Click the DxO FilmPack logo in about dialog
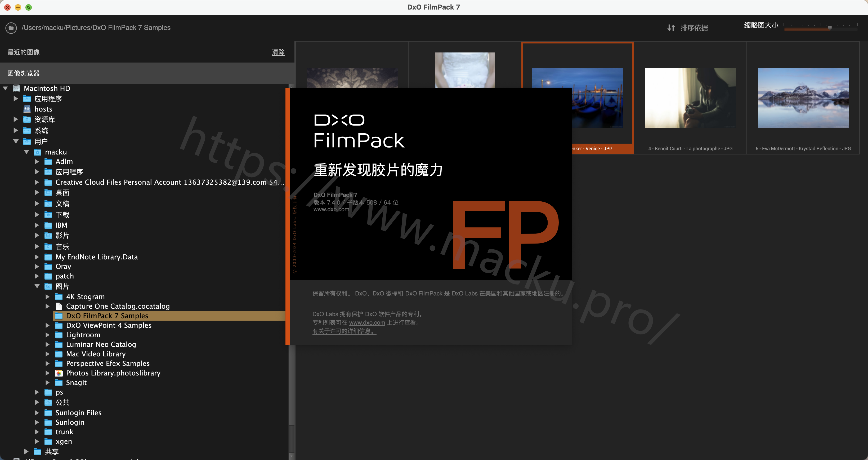This screenshot has width=868, height=460. click(359, 131)
